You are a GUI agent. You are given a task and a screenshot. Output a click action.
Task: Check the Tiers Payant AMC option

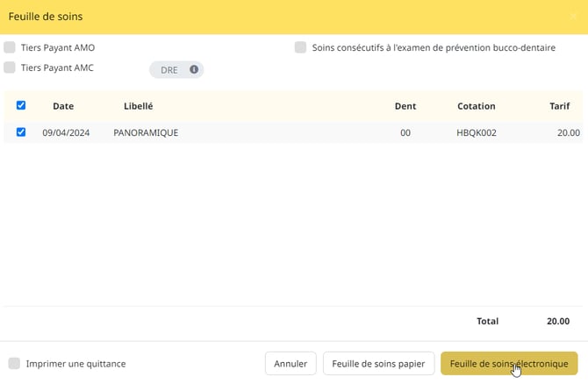(x=10, y=68)
